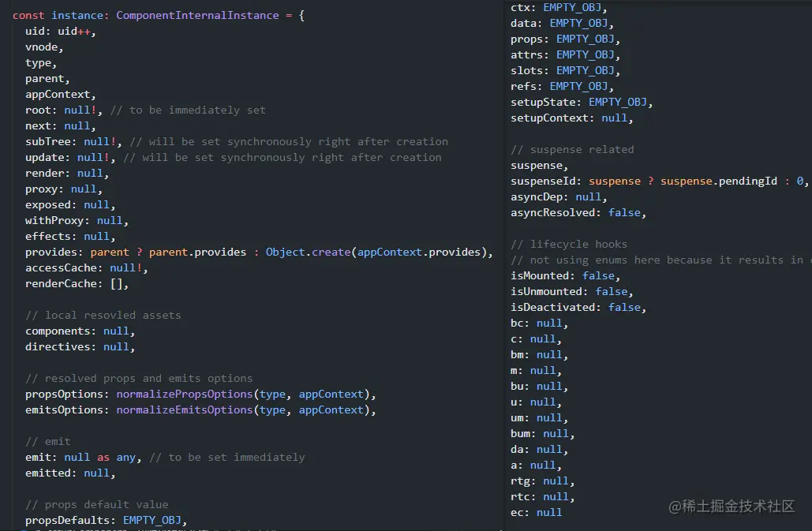
Task: Click the 'setupContext: null' line
Action: click(571, 118)
